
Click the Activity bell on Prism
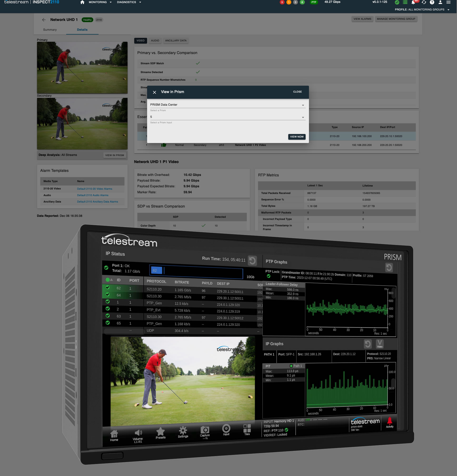(390, 423)
